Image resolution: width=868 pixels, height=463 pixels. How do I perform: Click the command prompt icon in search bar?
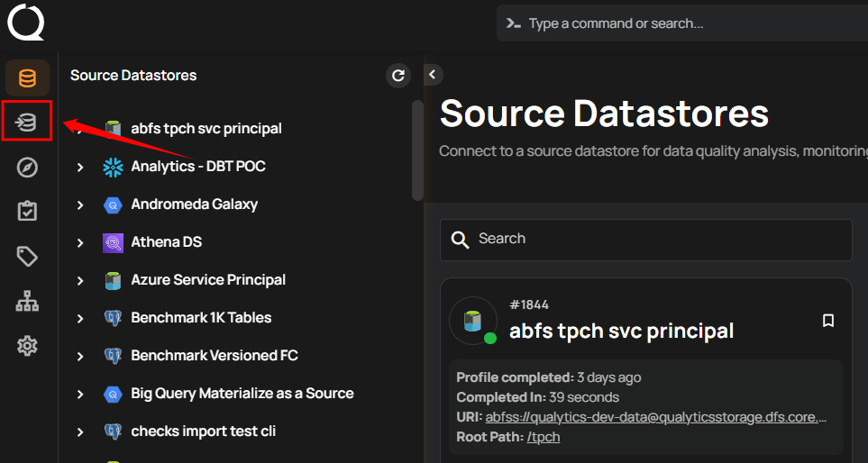[x=515, y=23]
